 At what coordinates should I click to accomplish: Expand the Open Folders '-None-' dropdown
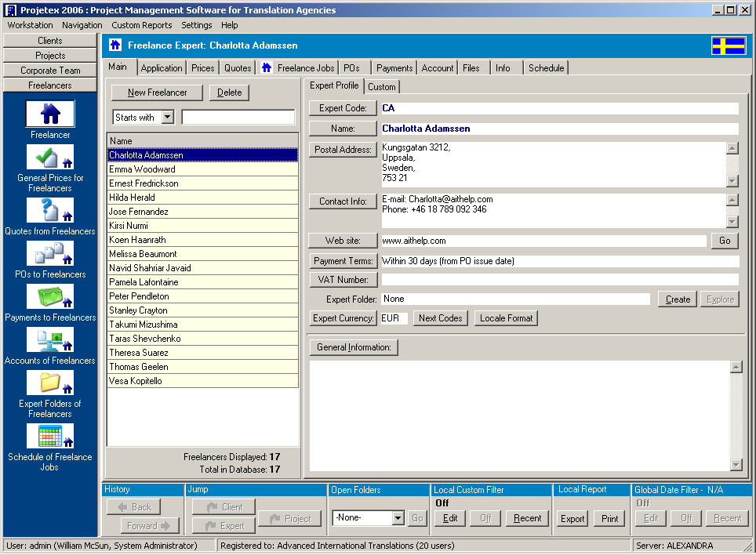click(x=398, y=518)
